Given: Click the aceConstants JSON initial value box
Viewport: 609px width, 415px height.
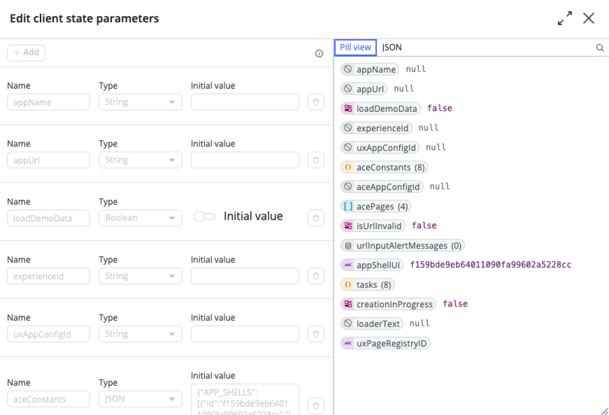Looking at the screenshot, I should click(245, 399).
